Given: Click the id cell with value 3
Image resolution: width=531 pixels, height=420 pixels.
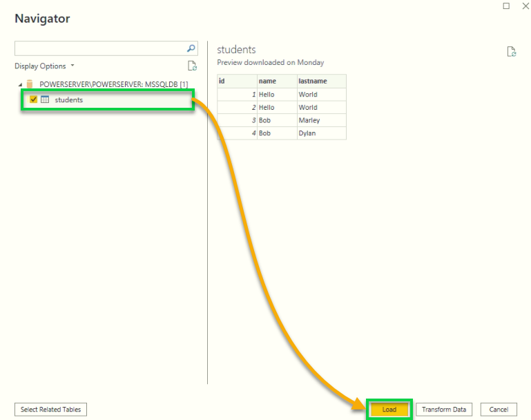Looking at the screenshot, I should 237,120.
